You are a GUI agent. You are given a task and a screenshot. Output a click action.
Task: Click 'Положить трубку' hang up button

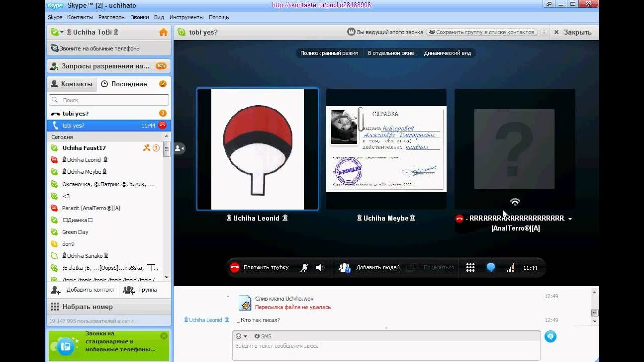click(260, 268)
